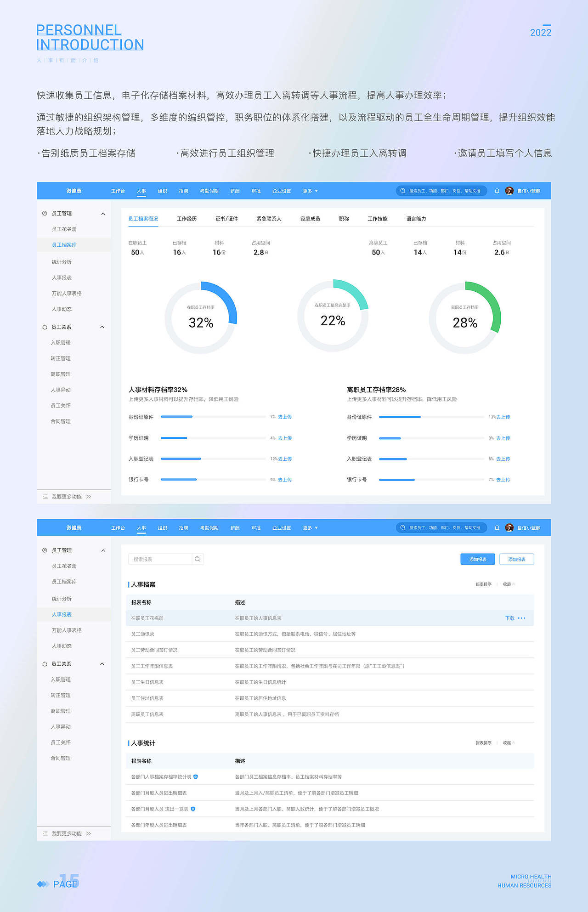Open the 更多 dropdown in lower navigation bar
This screenshot has height=912, width=588.
[311, 528]
